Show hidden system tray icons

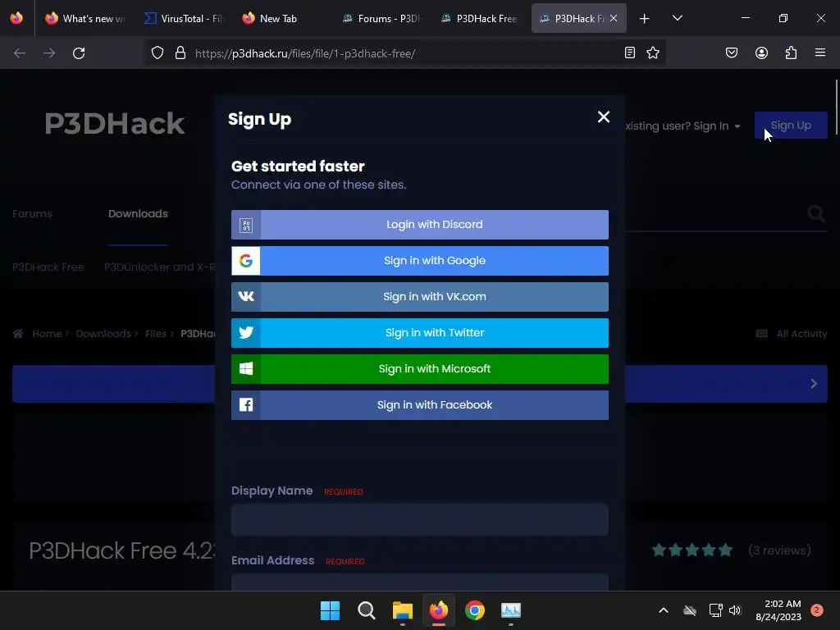tap(663, 610)
